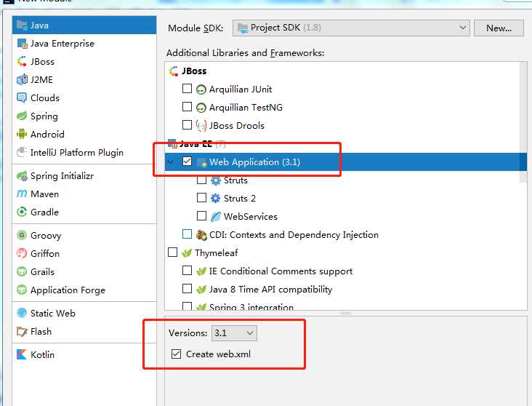Click the Thymeleaf leaf icon
Viewport: 532px width, 406px height.
(x=187, y=253)
